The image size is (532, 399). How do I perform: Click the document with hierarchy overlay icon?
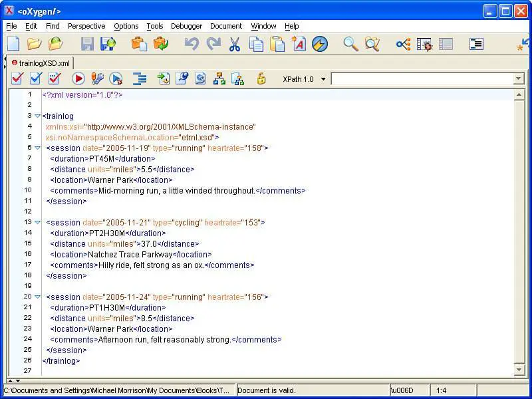(238, 78)
